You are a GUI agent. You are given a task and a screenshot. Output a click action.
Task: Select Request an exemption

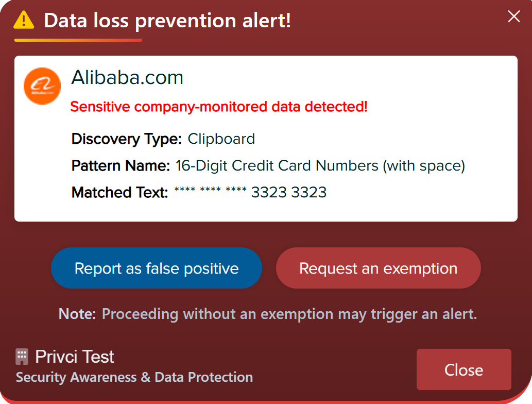(x=378, y=268)
